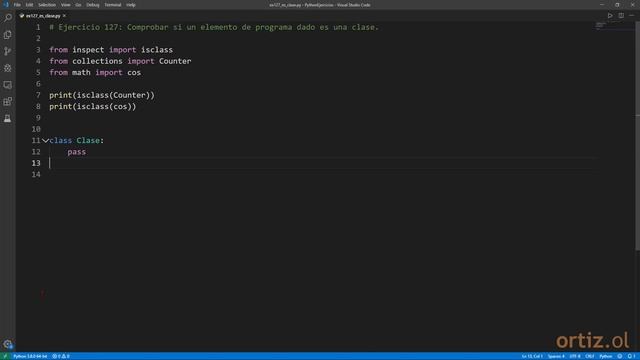Click 'print(isclass(Counter))' code line
The image size is (640, 360).
pos(102,95)
